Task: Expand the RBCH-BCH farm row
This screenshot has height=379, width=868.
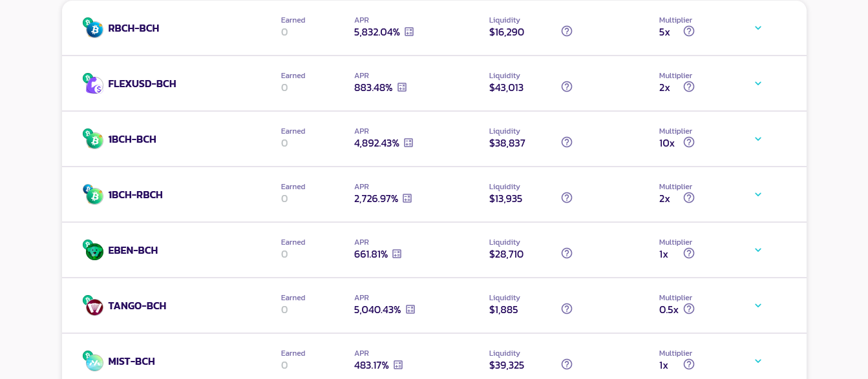Action: pos(758,28)
